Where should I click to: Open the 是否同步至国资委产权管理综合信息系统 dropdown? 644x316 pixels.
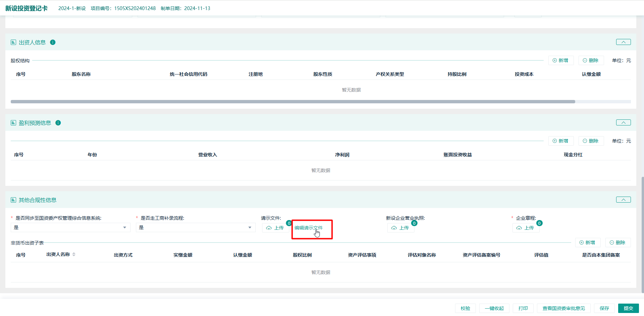point(125,227)
